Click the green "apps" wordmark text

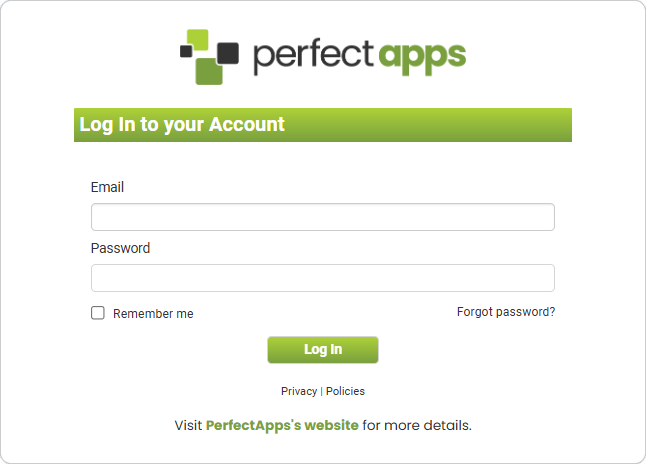422,55
